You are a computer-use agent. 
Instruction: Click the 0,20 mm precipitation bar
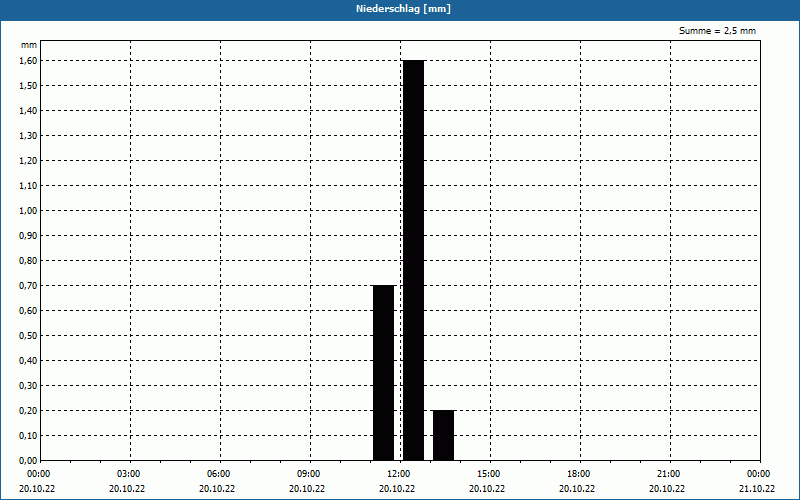click(443, 435)
